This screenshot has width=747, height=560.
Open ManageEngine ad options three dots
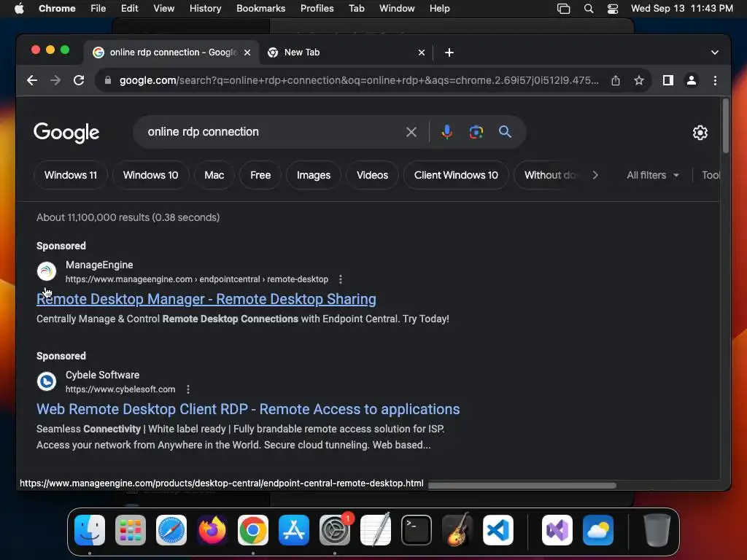point(340,279)
